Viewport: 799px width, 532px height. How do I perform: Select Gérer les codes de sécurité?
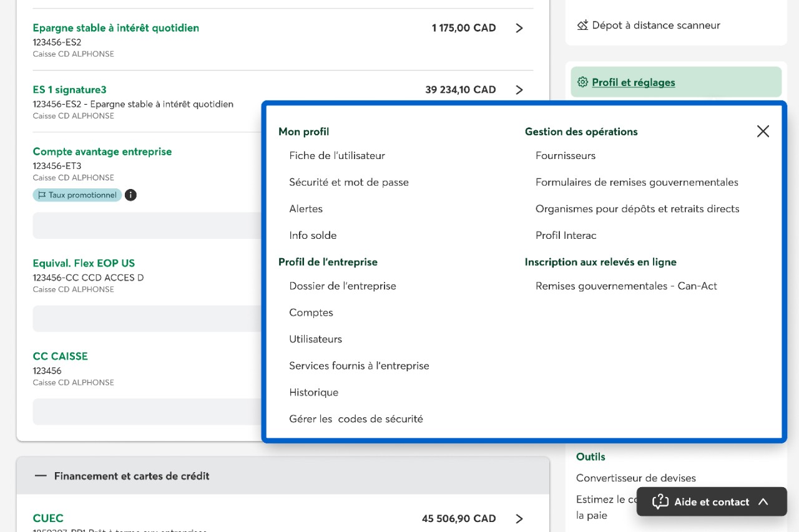(x=356, y=419)
